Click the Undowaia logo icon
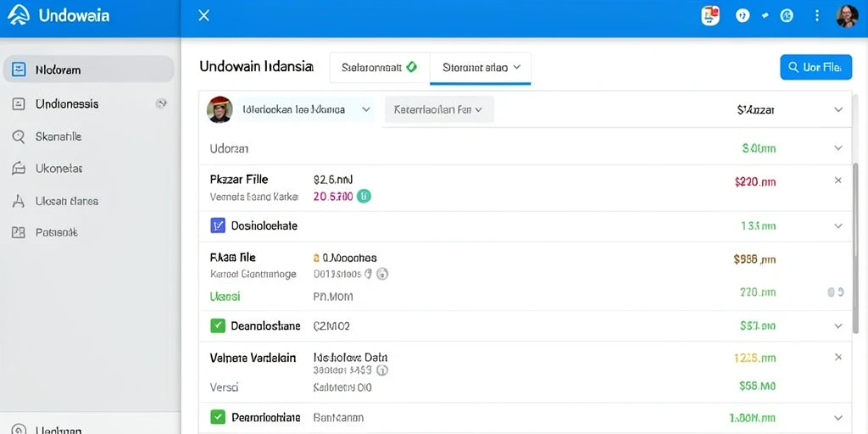Image resolution: width=868 pixels, height=434 pixels. point(19,15)
